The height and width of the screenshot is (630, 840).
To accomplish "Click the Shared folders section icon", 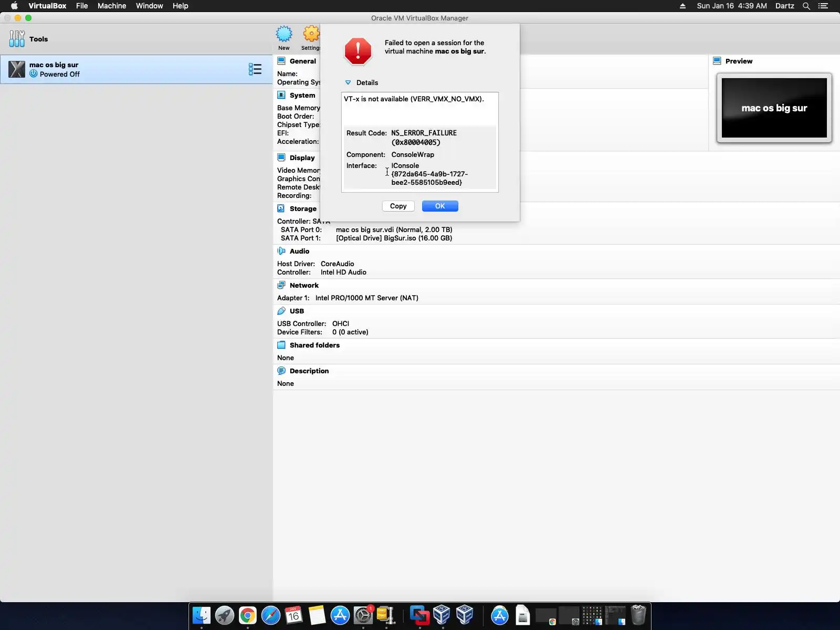I will pos(281,345).
